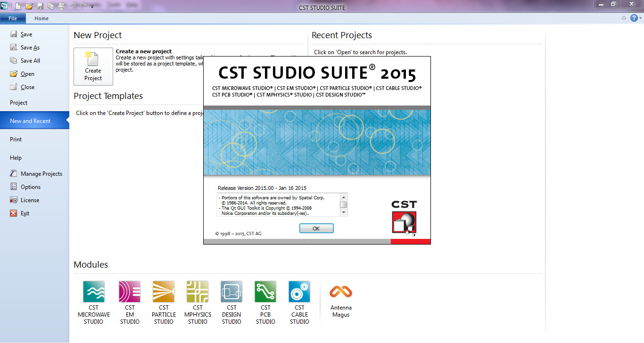The height and width of the screenshot is (343, 644).
Task: Click the CST application logo in title bar
Action: (4, 6)
